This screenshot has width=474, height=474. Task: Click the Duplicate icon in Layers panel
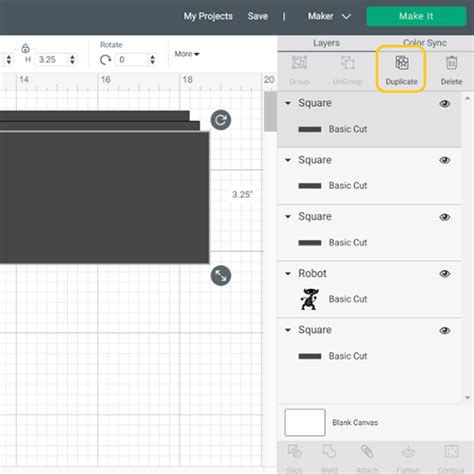coord(402,63)
